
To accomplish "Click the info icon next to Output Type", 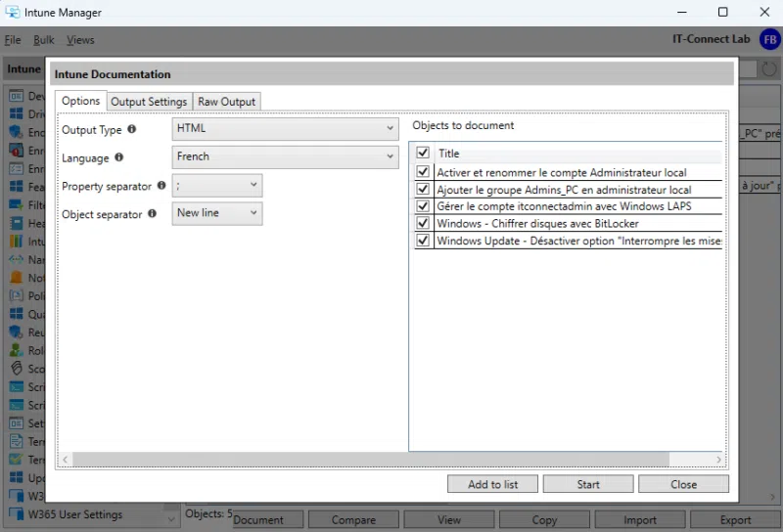I will [132, 129].
